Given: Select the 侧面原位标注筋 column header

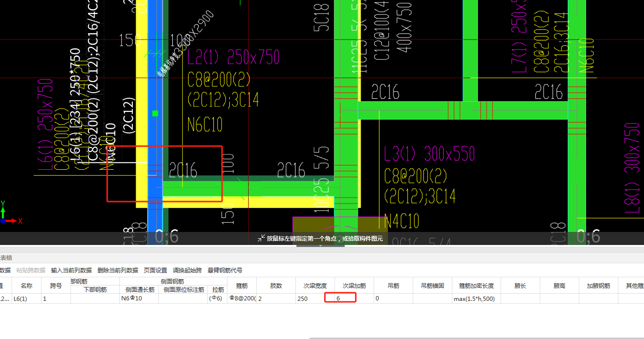Looking at the screenshot, I should (183, 290).
